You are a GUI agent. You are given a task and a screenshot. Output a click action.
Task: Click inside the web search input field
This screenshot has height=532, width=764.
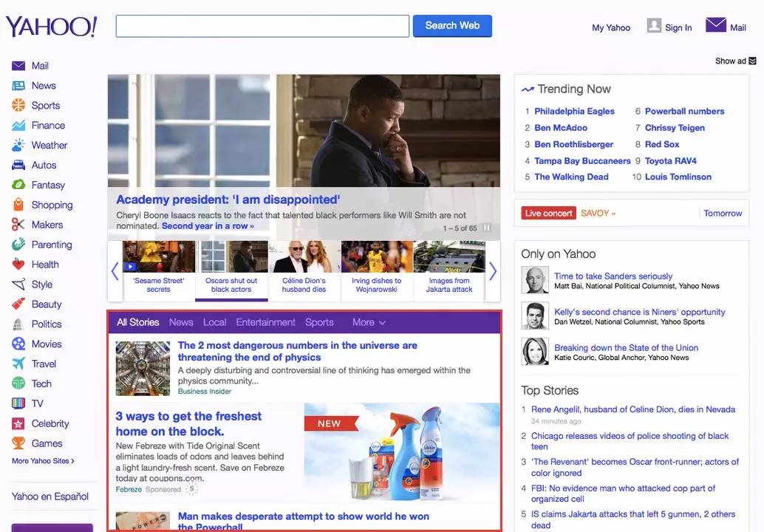point(262,26)
